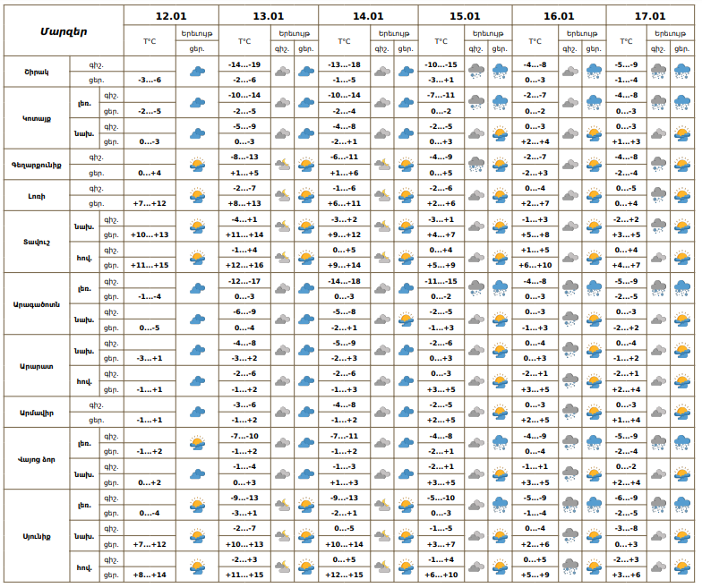The width and height of the screenshot is (702, 588).
Task: Select the 17.01 date column header
Action: (651, 16)
